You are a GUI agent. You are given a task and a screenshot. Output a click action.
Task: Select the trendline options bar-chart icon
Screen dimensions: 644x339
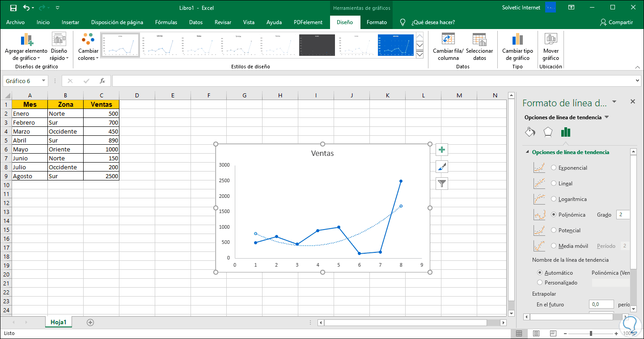566,132
